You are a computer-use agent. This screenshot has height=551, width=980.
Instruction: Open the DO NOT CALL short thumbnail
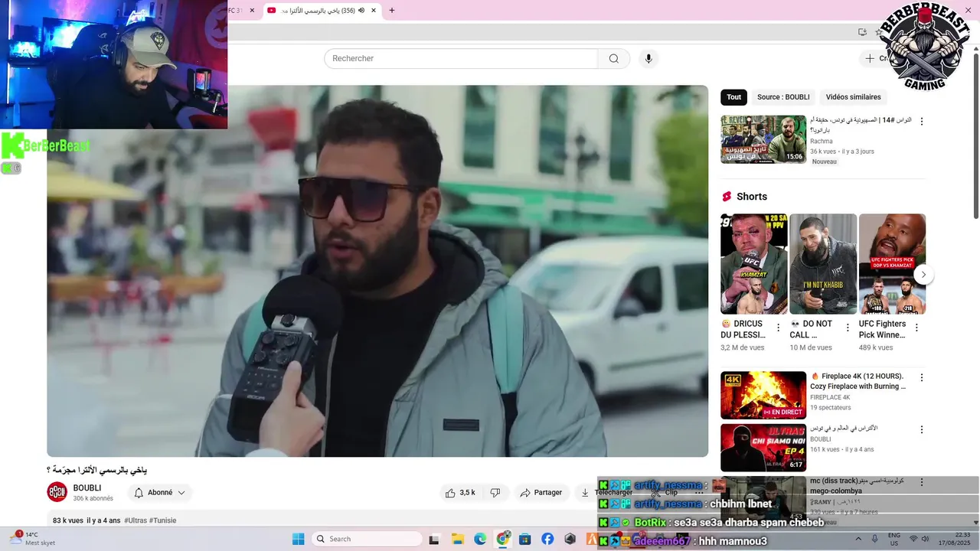click(823, 264)
